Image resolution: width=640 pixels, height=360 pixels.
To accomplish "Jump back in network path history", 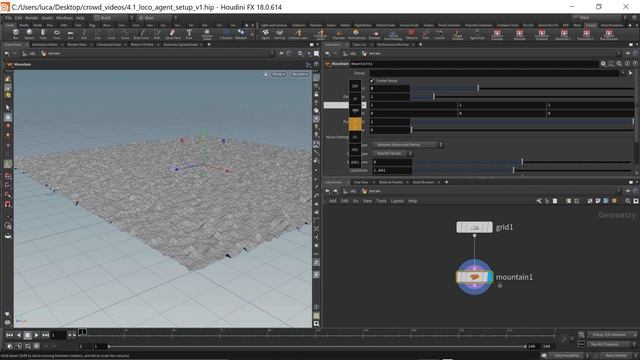I will point(327,191).
